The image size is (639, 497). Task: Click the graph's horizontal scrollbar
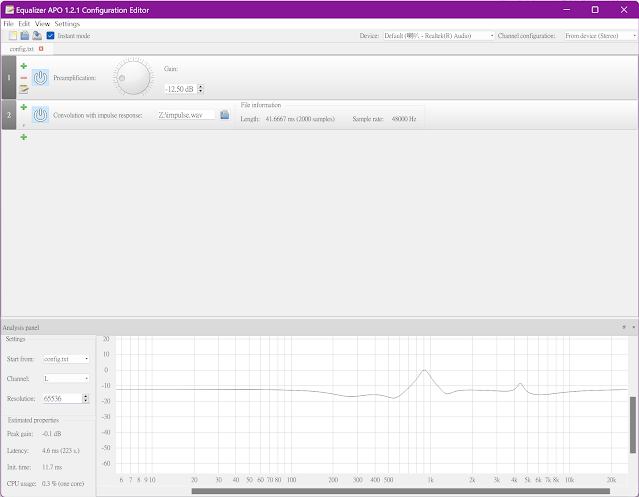[401, 491]
